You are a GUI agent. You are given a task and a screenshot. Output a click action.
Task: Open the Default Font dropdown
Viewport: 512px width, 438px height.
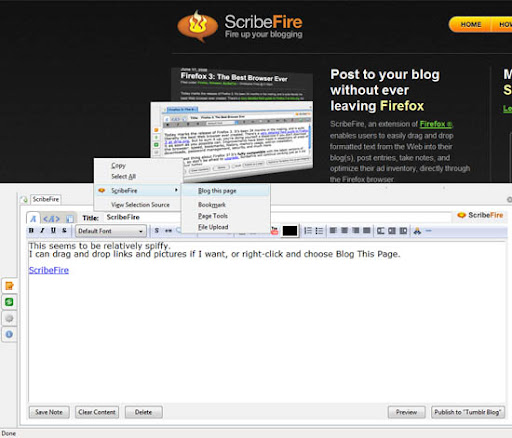111,231
